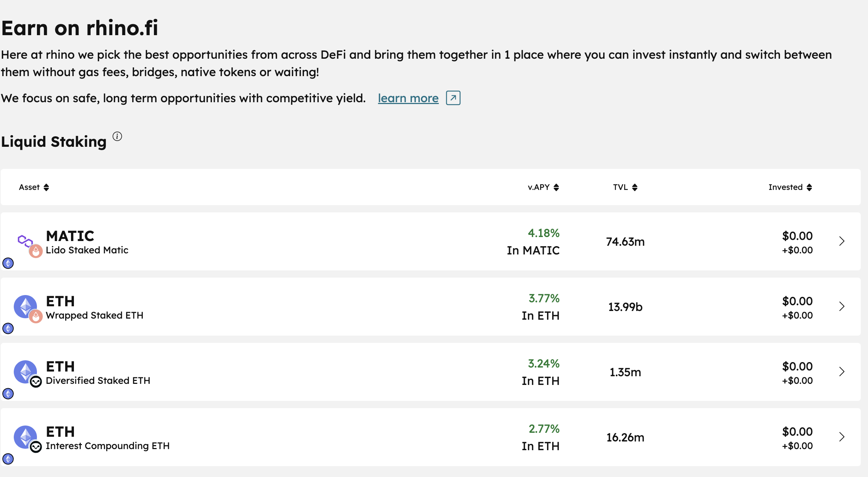Click the Index Coop badge on Interest Compounding ETH
This screenshot has width=868, height=477.
(x=36, y=447)
